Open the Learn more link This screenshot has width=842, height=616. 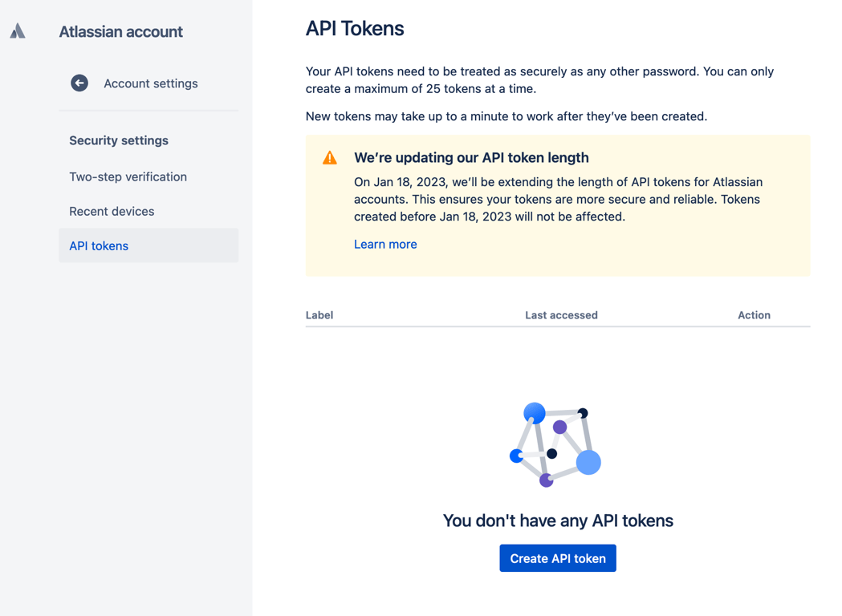tap(385, 245)
